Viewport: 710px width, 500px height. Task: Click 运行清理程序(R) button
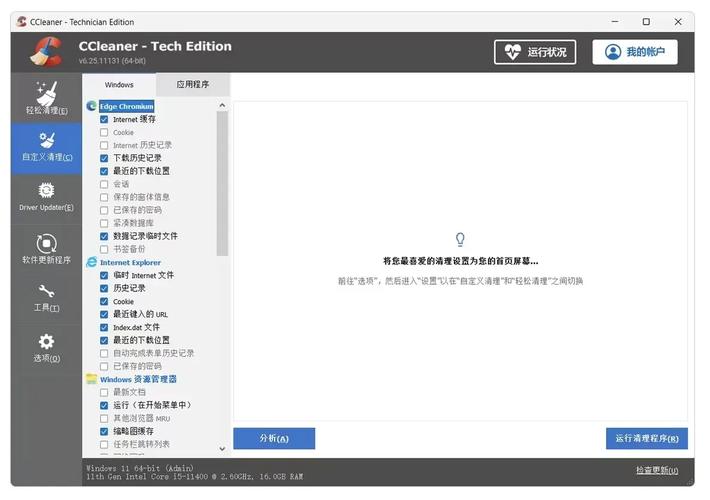pyautogui.click(x=647, y=438)
